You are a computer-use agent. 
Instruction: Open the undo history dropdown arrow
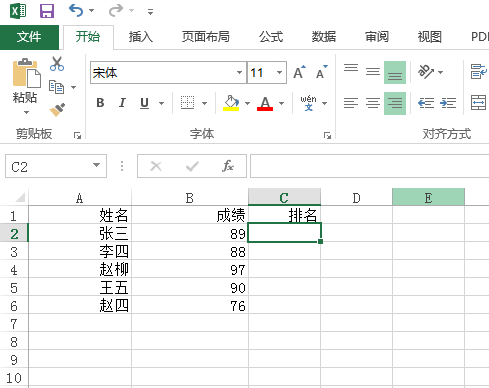pos(92,11)
